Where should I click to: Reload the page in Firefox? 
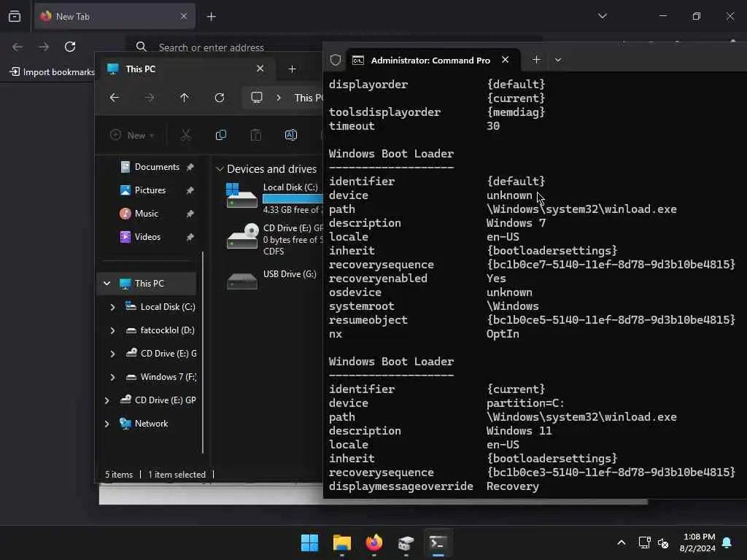coord(70,47)
